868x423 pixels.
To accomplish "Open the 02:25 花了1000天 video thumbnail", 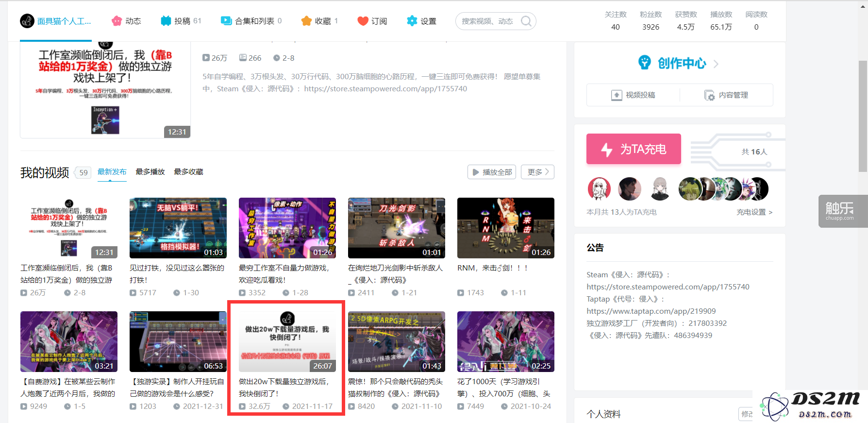I will pyautogui.click(x=506, y=341).
